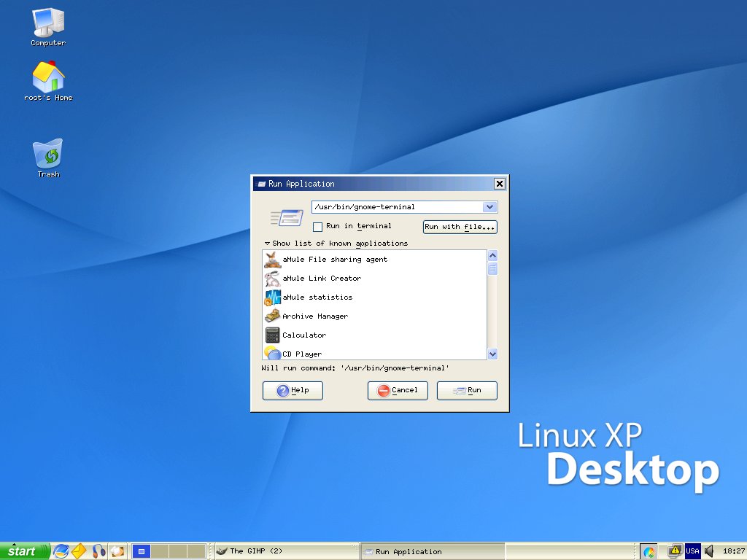Switch to the fourth workspace in the pager
The width and height of the screenshot is (747, 560).
[x=196, y=551]
